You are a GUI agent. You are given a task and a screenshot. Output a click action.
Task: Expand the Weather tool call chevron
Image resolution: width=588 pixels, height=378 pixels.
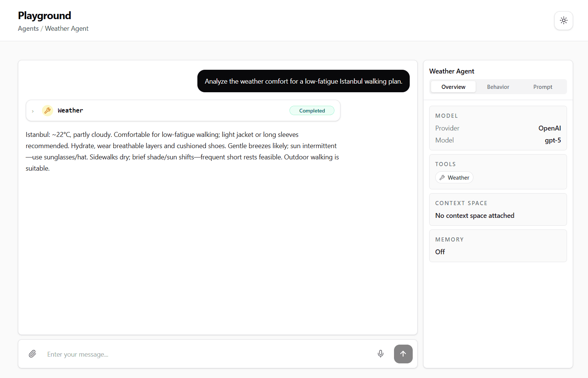pos(33,111)
